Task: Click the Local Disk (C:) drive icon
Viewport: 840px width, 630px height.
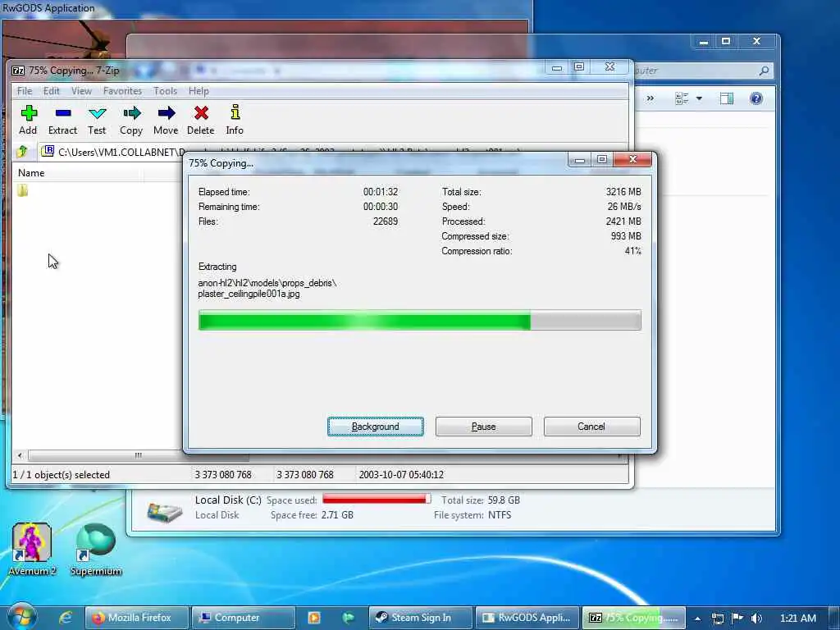Action: (165, 510)
